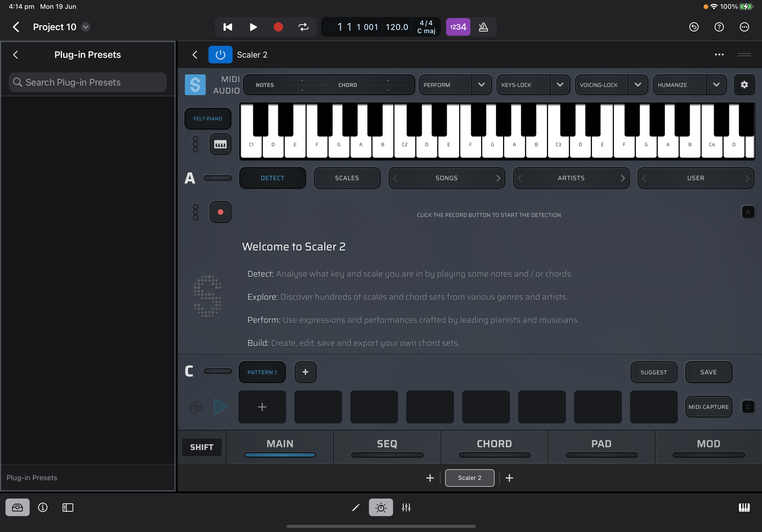This screenshot has height=532, width=762.
Task: Go back in Plug-in Presets panel
Action: pyautogui.click(x=16, y=55)
